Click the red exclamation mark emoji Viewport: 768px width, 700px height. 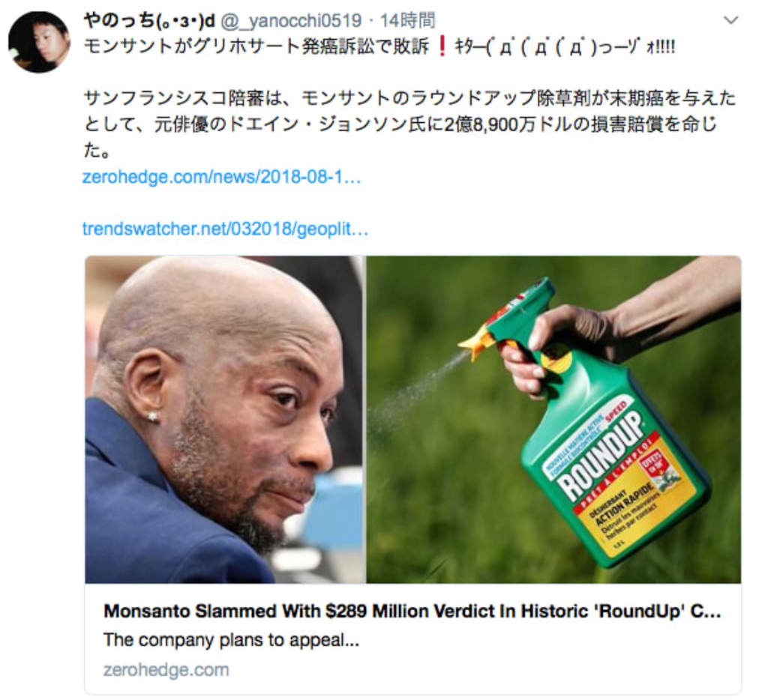point(442,47)
